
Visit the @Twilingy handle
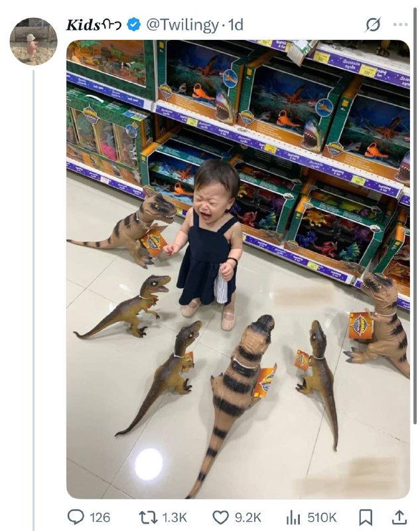tap(182, 25)
